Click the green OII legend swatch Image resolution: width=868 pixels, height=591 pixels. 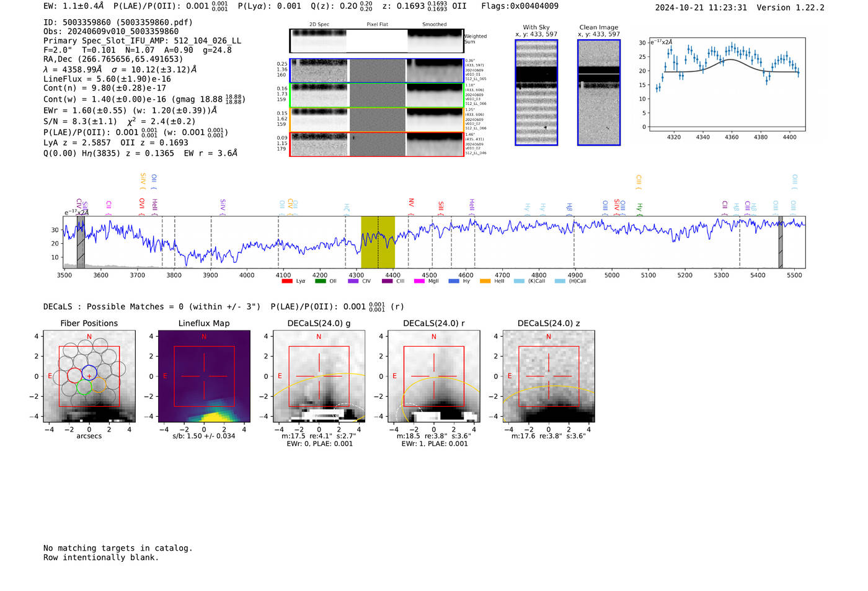click(x=321, y=281)
